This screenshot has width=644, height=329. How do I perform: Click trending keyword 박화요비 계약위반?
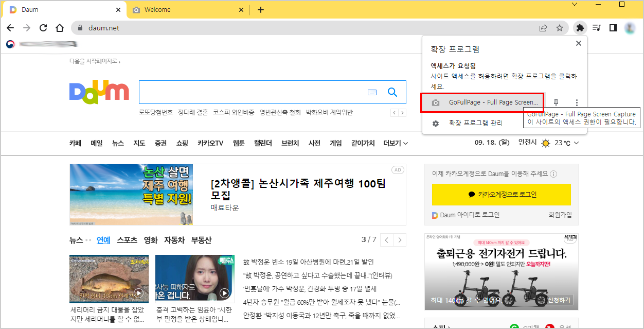329,112
